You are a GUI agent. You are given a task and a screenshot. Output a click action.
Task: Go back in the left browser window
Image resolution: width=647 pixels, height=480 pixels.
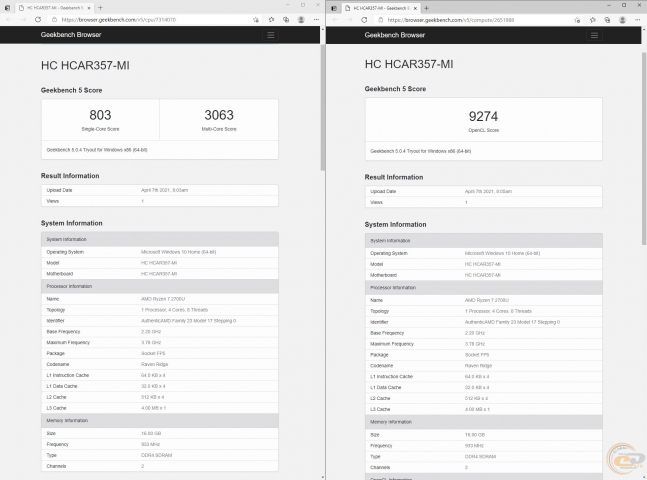click(x=9, y=19)
